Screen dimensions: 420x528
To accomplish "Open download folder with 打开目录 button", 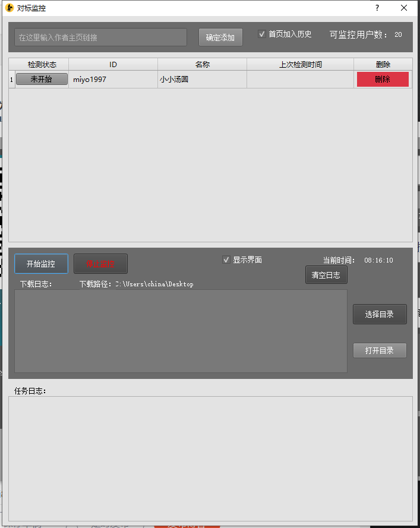I will pyautogui.click(x=380, y=350).
